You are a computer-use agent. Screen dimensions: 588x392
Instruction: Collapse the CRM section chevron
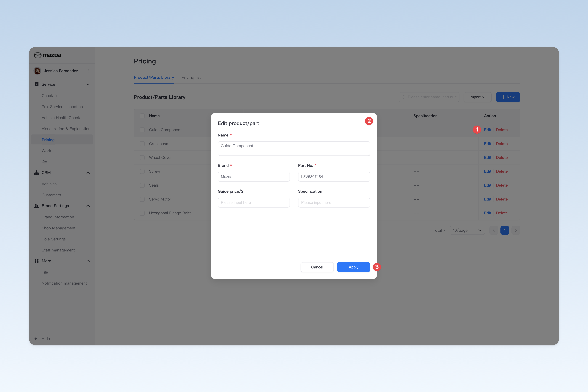[x=88, y=173]
